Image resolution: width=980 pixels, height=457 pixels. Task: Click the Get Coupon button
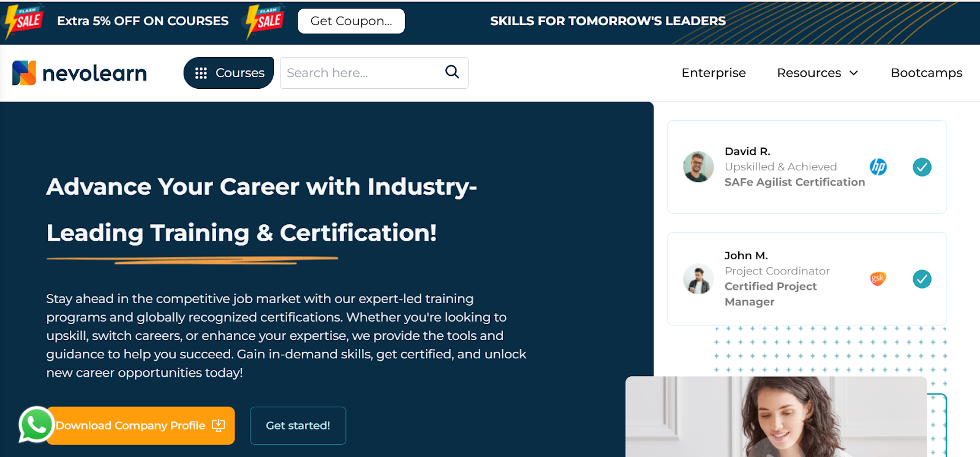tap(351, 21)
